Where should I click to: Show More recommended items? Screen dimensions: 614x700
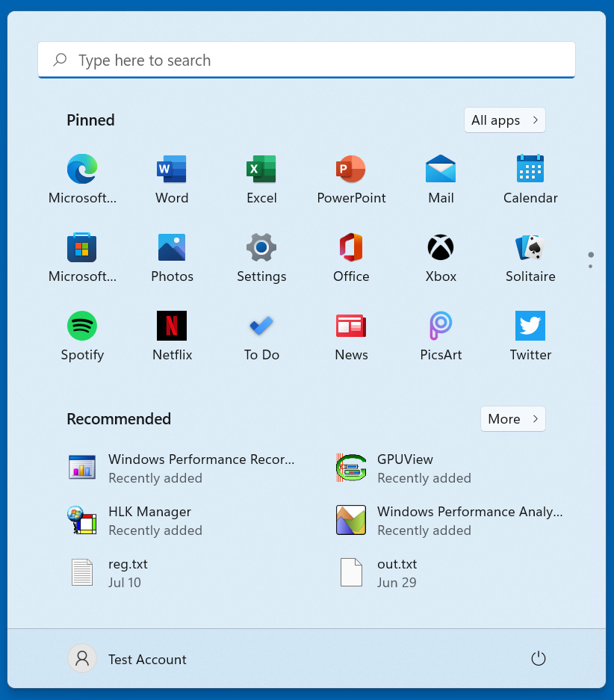tap(512, 419)
